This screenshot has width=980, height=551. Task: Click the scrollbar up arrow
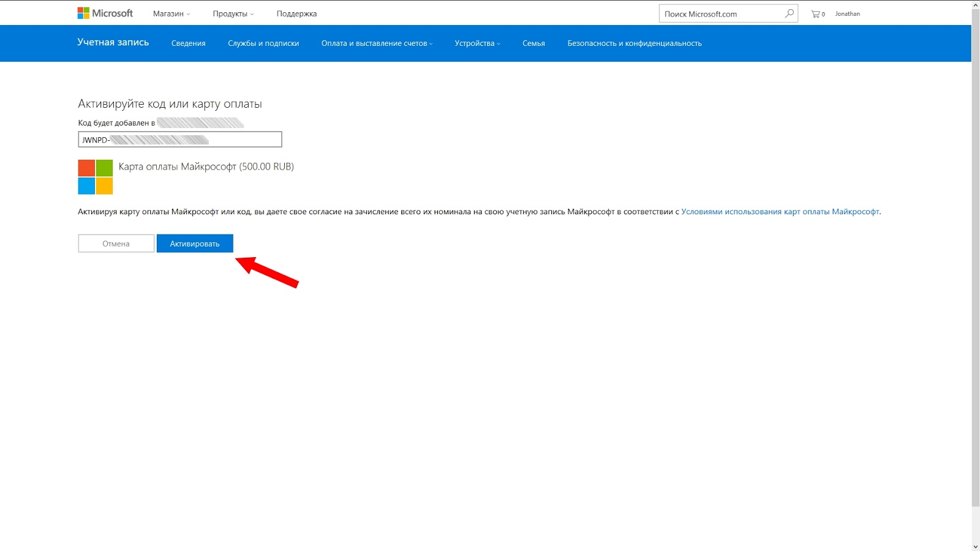[x=976, y=4]
